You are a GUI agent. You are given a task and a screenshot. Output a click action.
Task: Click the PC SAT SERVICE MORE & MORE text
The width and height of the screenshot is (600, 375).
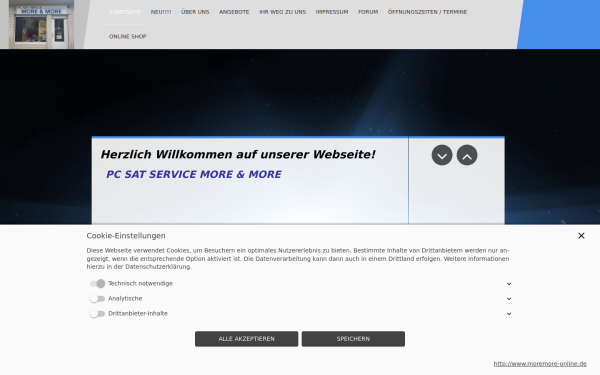pyautogui.click(x=194, y=174)
